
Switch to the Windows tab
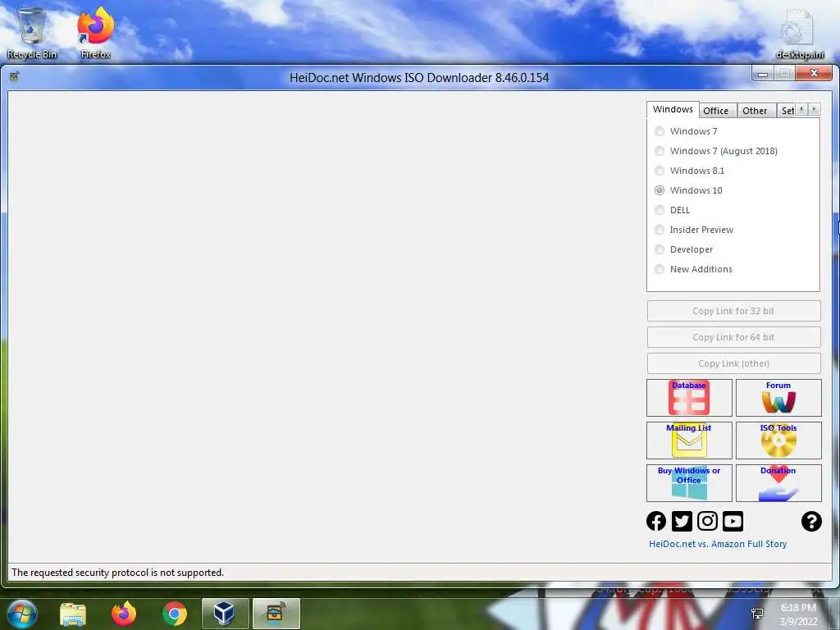(673, 109)
